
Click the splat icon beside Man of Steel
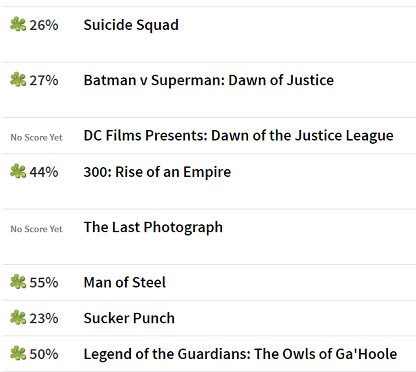pyautogui.click(x=18, y=282)
